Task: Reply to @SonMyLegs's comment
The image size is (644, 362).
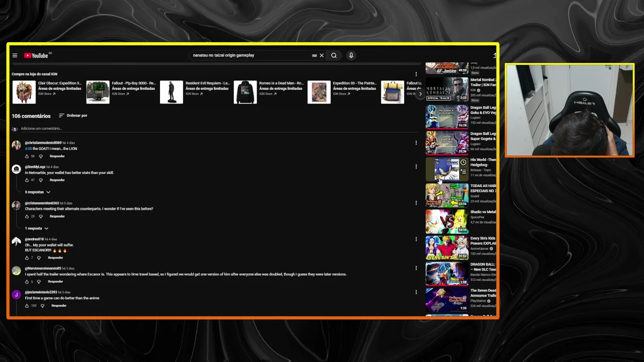Action: coord(57,180)
